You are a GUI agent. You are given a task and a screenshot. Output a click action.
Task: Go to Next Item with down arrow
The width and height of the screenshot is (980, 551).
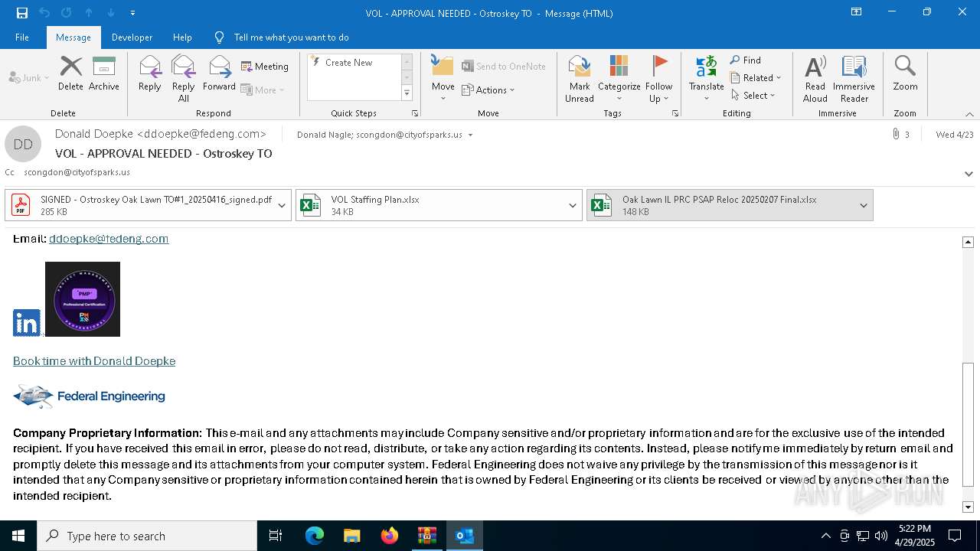(x=111, y=13)
